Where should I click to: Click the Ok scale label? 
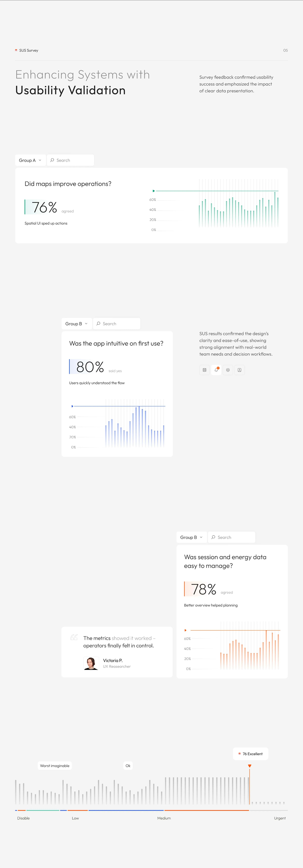pos(128,766)
